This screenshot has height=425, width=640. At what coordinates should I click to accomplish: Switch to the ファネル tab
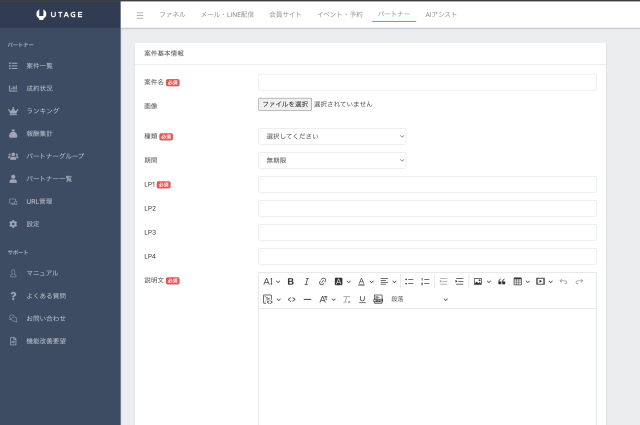(172, 15)
